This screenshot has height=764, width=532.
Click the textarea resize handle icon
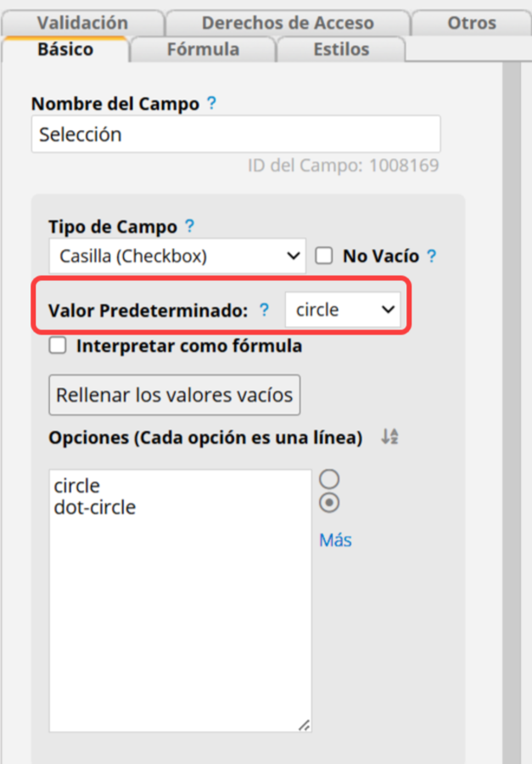pyautogui.click(x=305, y=725)
